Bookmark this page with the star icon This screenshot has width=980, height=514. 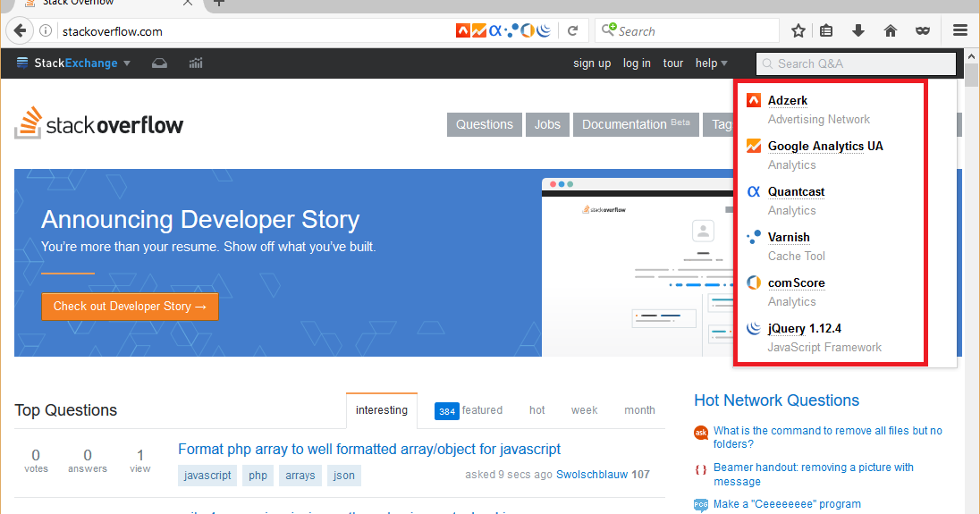pos(798,30)
